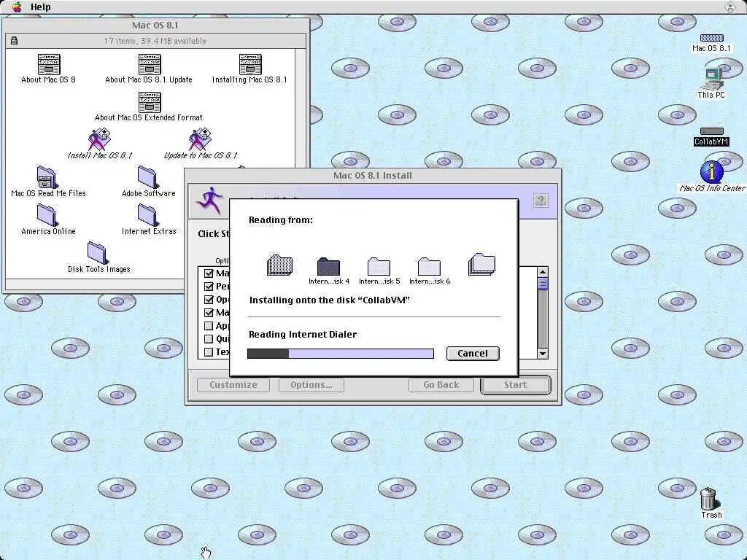Open the Help menu

tap(41, 7)
